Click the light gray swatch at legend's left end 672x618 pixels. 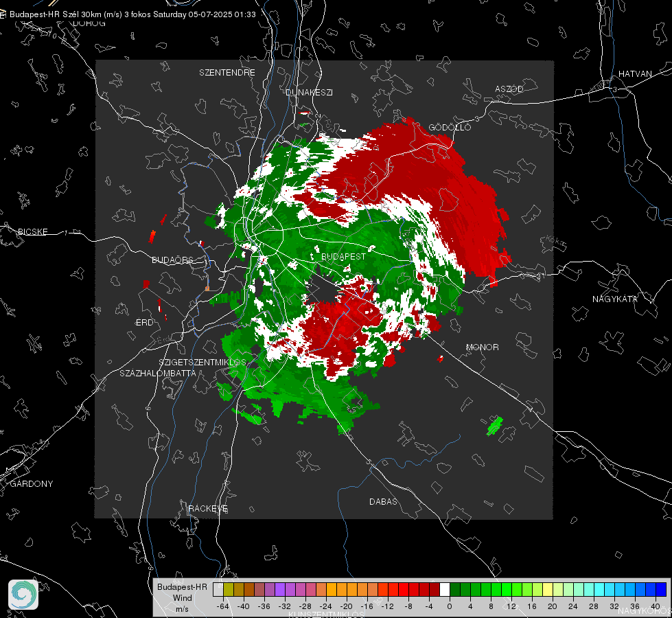click(218, 590)
